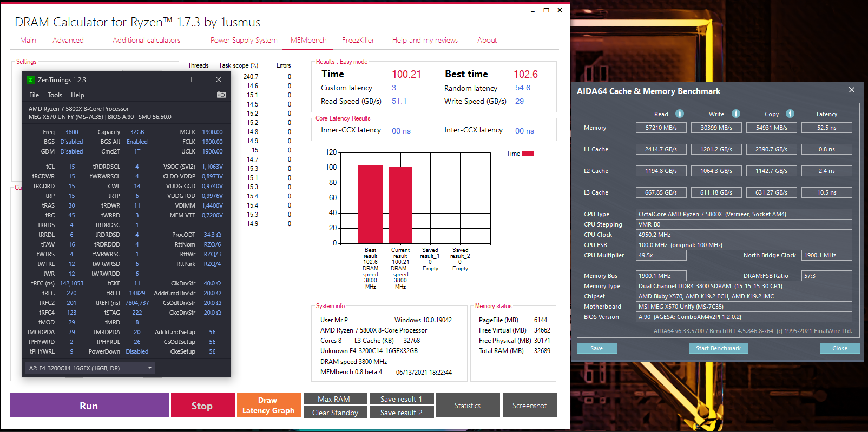Image resolution: width=868 pixels, height=432 pixels.
Task: Open the memory module A2 dropdown
Action: [x=90, y=368]
